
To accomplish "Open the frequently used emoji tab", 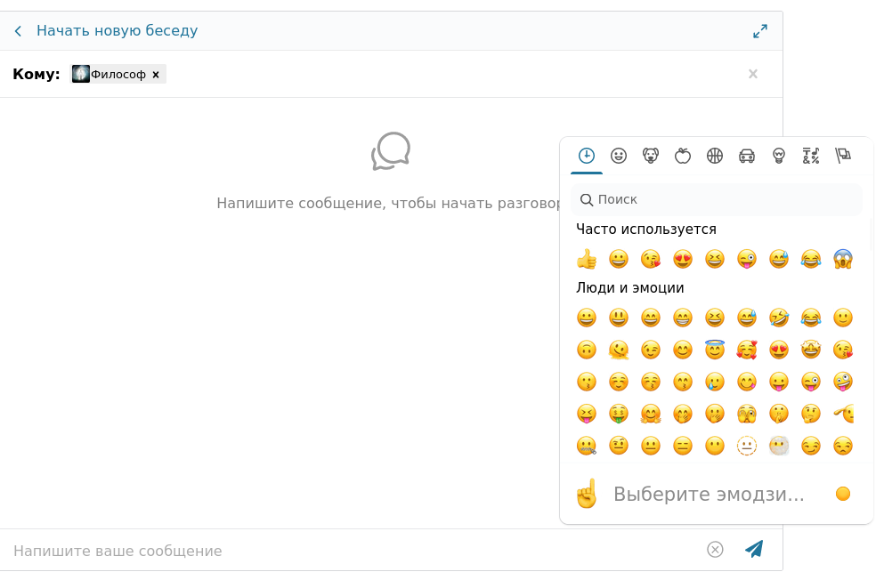I will coord(587,156).
